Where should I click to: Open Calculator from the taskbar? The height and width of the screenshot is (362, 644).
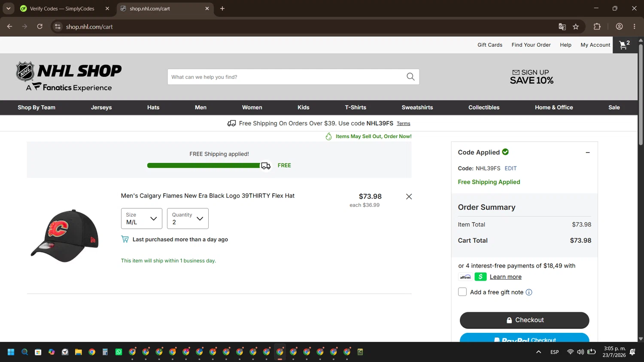[105, 352]
